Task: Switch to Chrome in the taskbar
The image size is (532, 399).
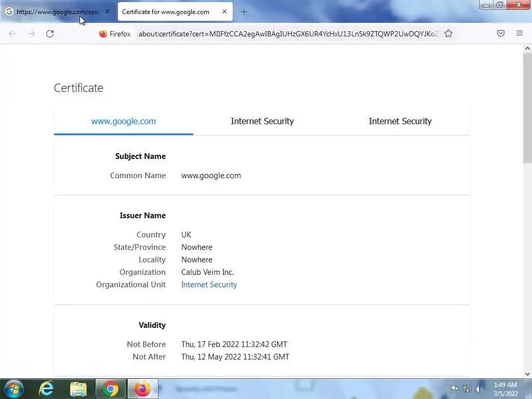Action: pos(110,389)
